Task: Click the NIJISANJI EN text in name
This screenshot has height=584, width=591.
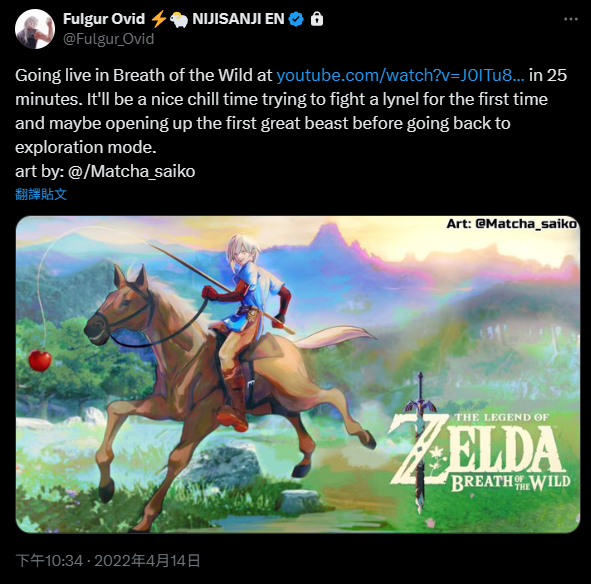Action: tap(238, 19)
